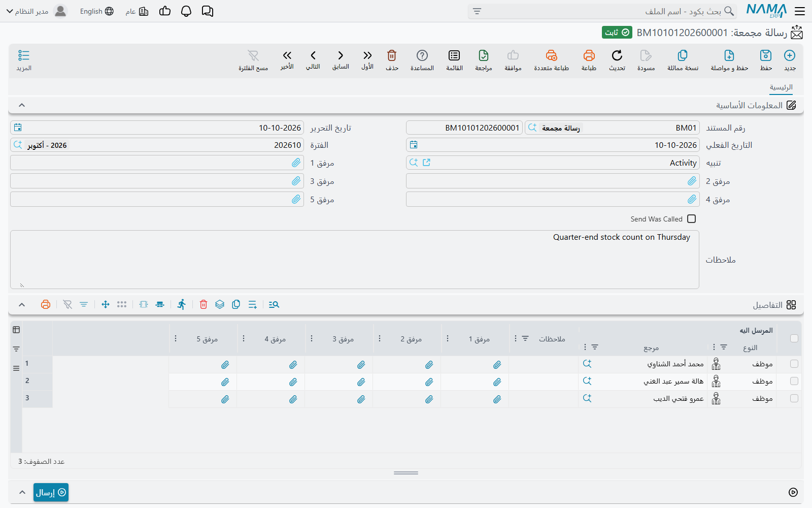Open the hamburger main menu

point(800,11)
